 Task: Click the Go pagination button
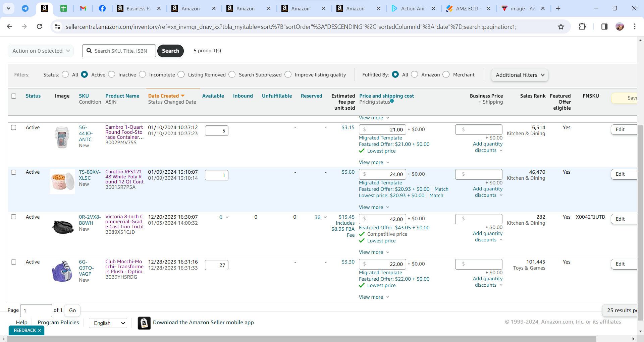[72, 310]
